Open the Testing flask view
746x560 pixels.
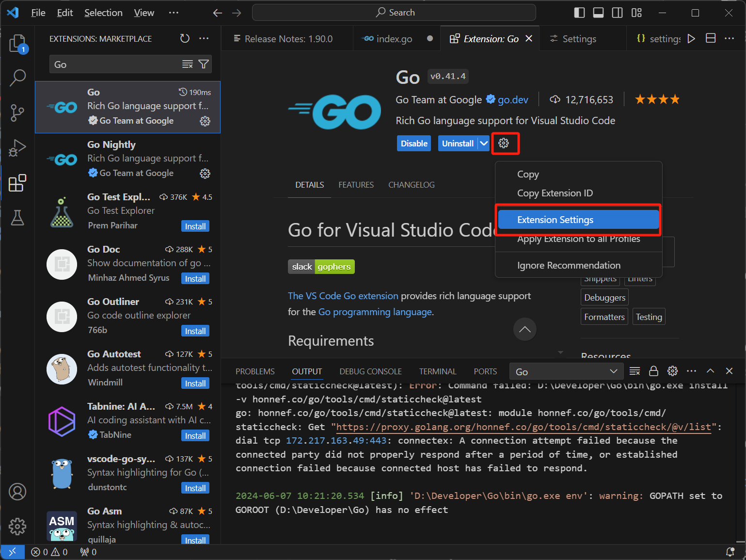(x=18, y=218)
